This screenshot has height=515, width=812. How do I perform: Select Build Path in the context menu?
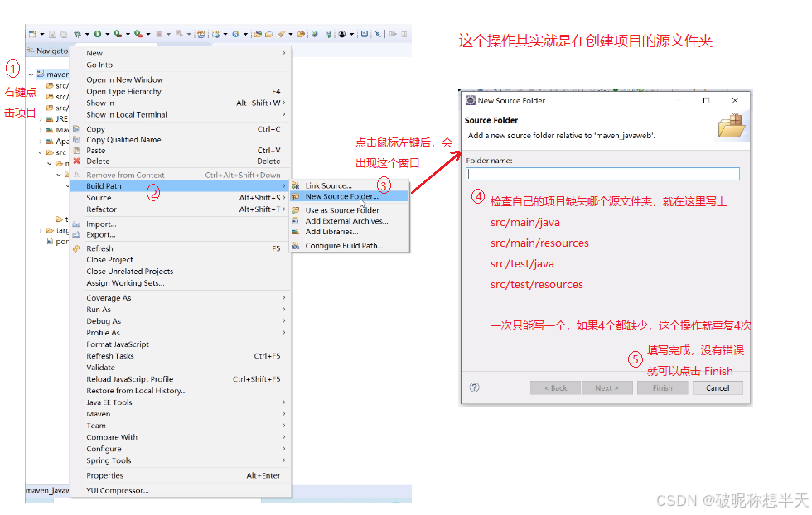[x=181, y=185]
